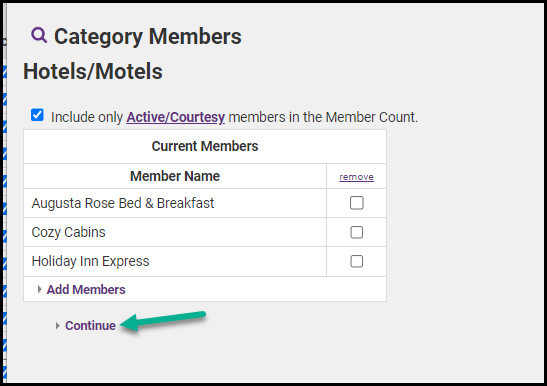Select the Cozy Cabins member name

pos(68,232)
